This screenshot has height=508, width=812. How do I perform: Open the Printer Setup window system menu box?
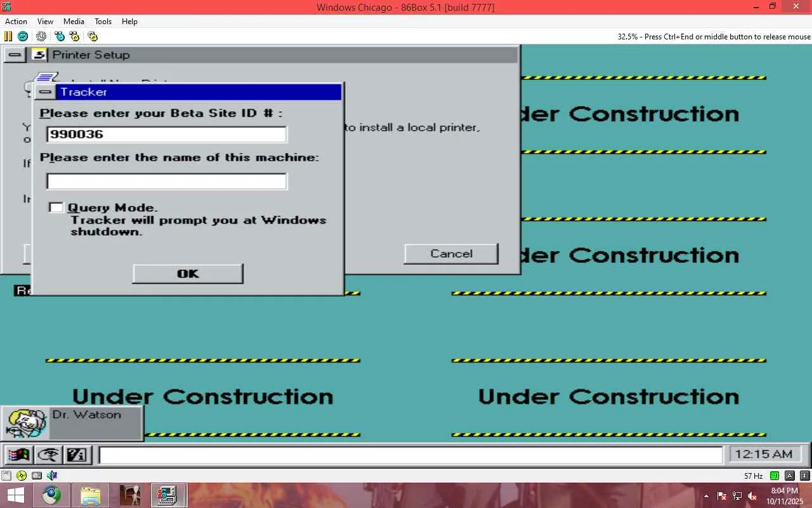(15, 55)
